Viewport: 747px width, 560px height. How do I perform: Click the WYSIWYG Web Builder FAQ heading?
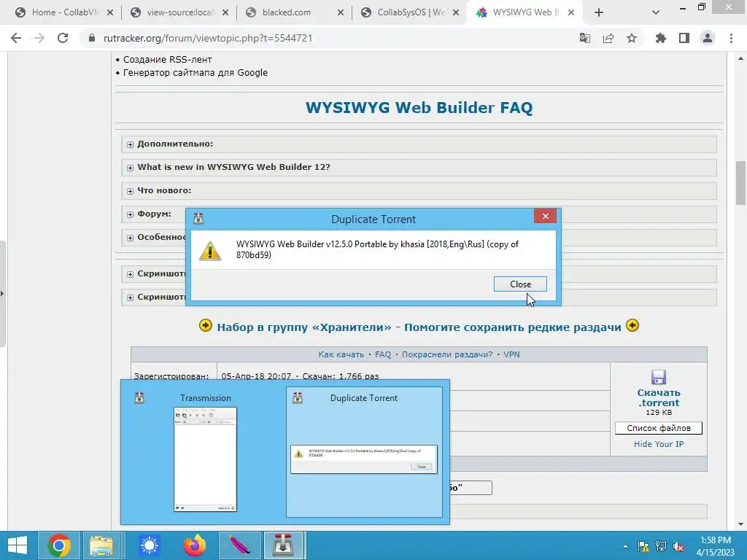(x=419, y=108)
